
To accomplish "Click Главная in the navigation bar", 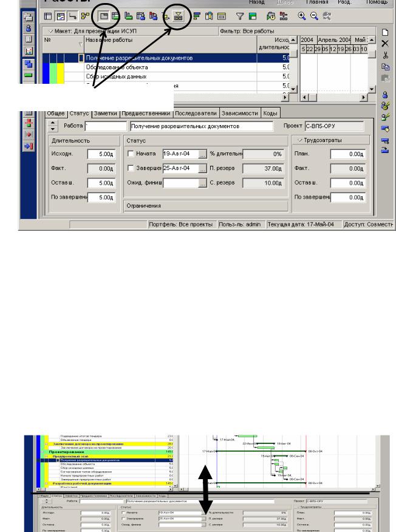I will (x=317, y=2).
